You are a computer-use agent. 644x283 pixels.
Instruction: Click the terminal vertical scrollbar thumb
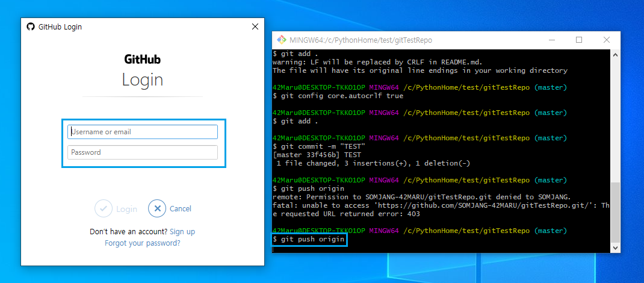click(615, 213)
